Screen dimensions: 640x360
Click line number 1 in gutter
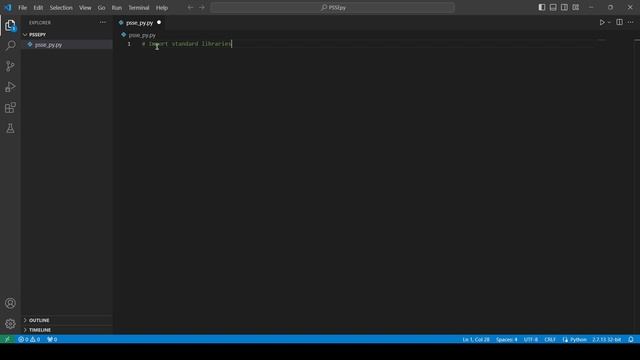[x=129, y=44]
